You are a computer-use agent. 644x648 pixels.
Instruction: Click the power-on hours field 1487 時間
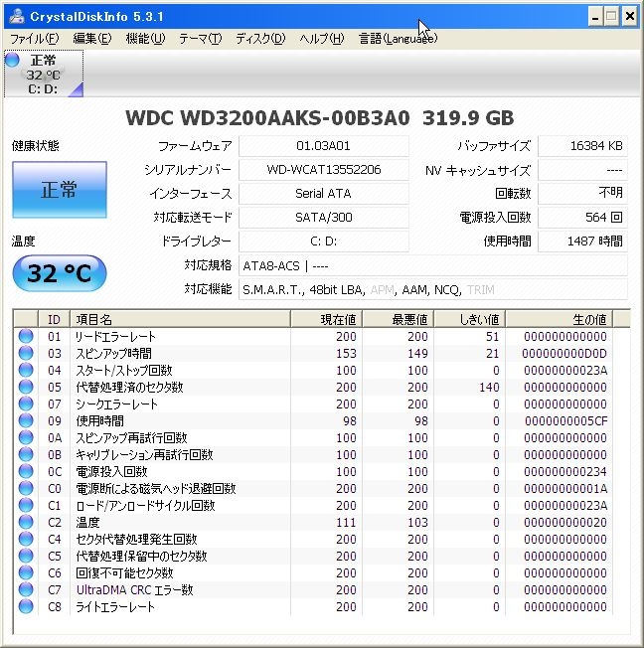click(582, 242)
